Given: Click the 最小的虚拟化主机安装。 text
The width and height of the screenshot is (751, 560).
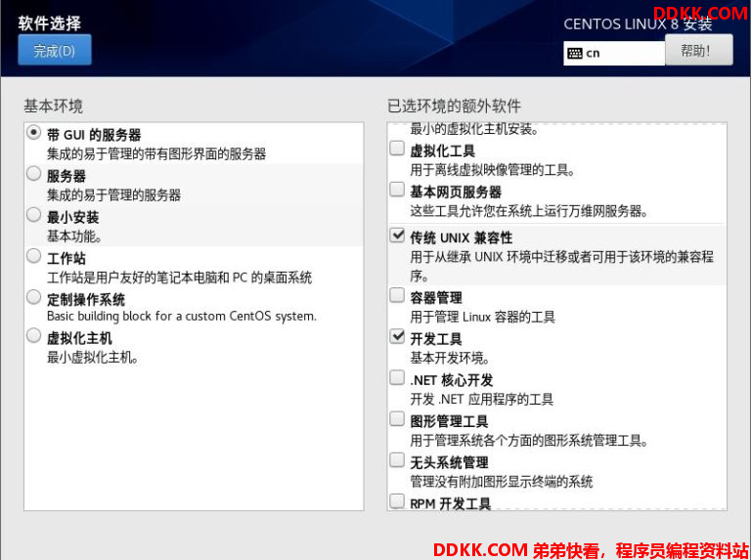Looking at the screenshot, I should point(474,129).
